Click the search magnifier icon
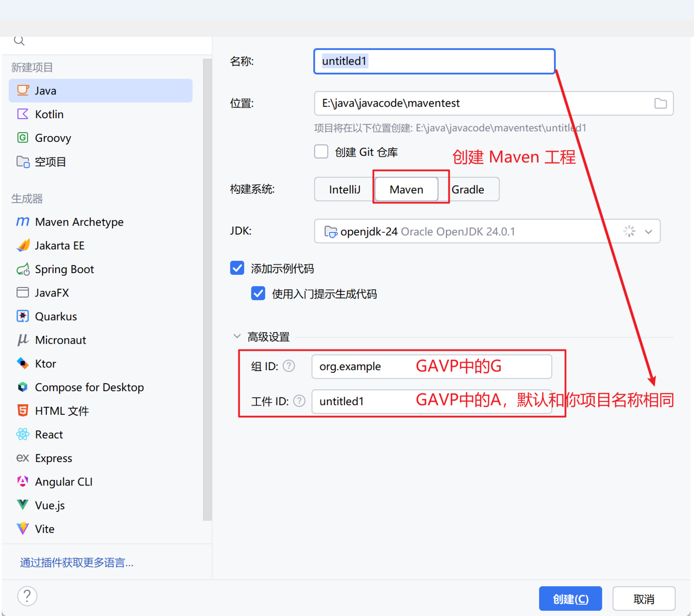 coord(19,41)
